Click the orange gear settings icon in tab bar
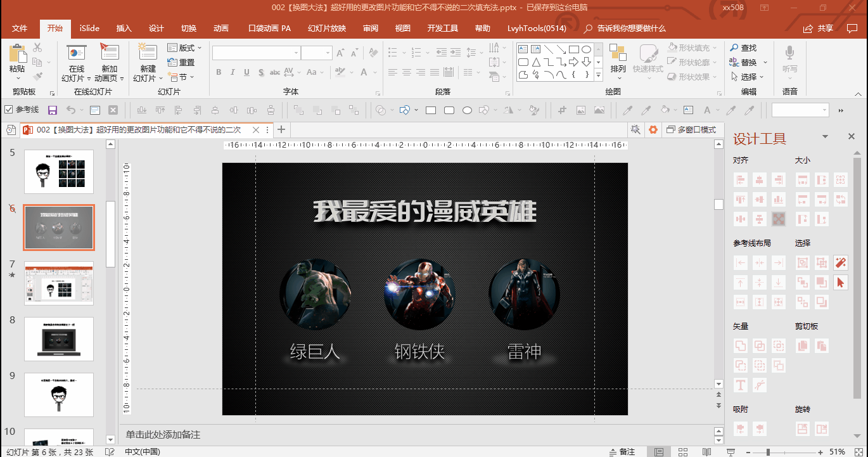Screen dimensions: 868x457 click(653, 129)
